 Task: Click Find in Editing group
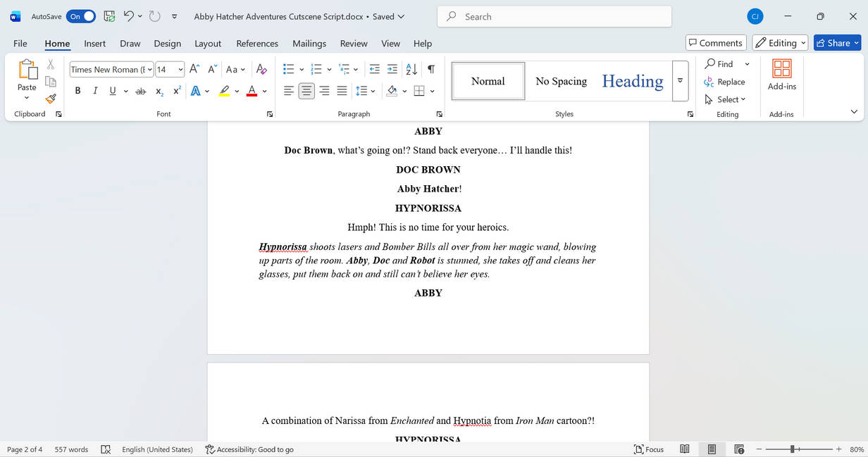719,64
